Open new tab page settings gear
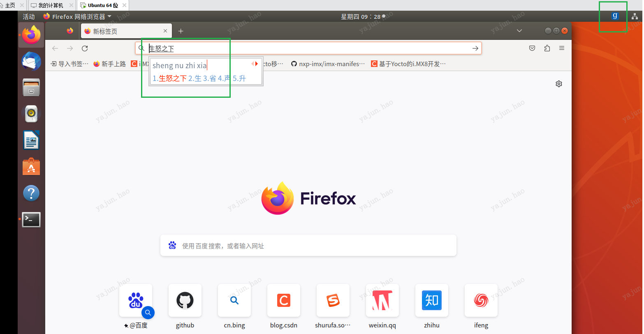644x334 pixels. [x=559, y=84]
